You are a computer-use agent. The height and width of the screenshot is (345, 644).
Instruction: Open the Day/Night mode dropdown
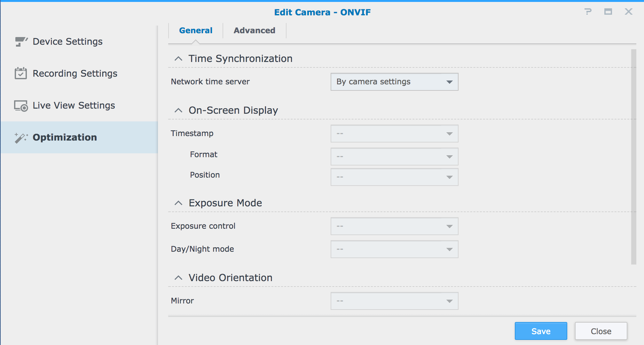tap(394, 249)
